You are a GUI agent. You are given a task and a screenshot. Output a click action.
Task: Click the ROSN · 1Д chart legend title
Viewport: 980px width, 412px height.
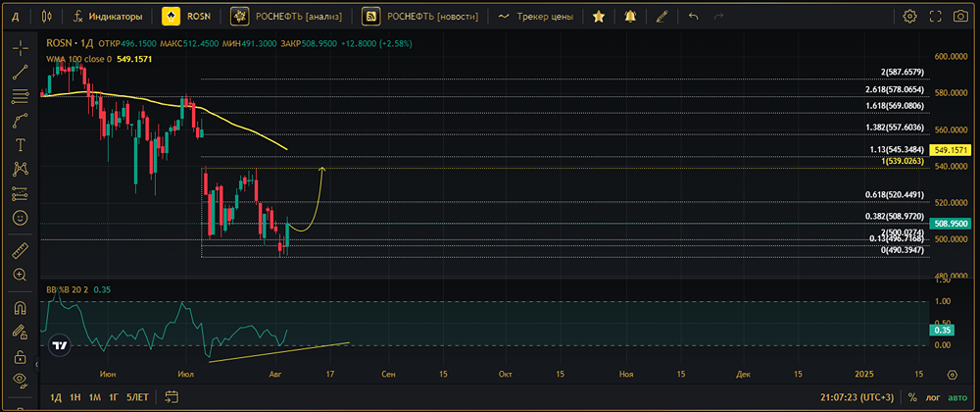click(70, 44)
